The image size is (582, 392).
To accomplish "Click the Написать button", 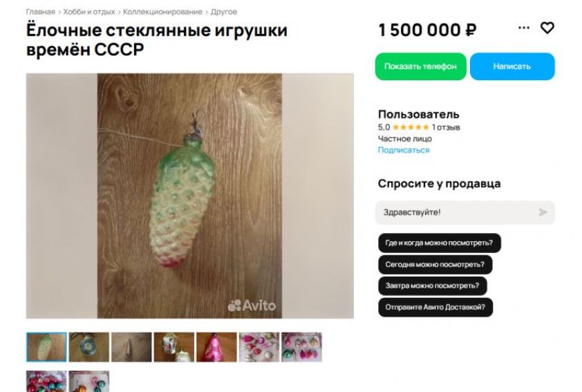I will click(x=512, y=66).
